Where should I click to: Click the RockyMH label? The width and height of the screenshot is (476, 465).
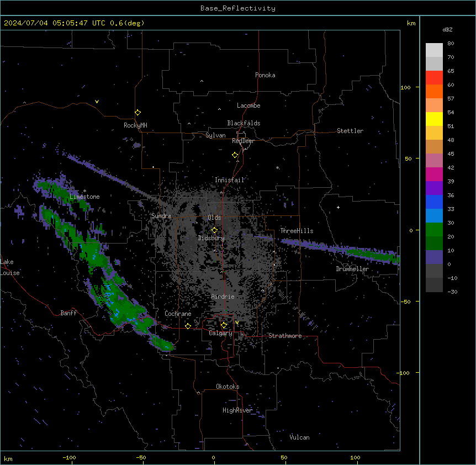pyautogui.click(x=135, y=125)
